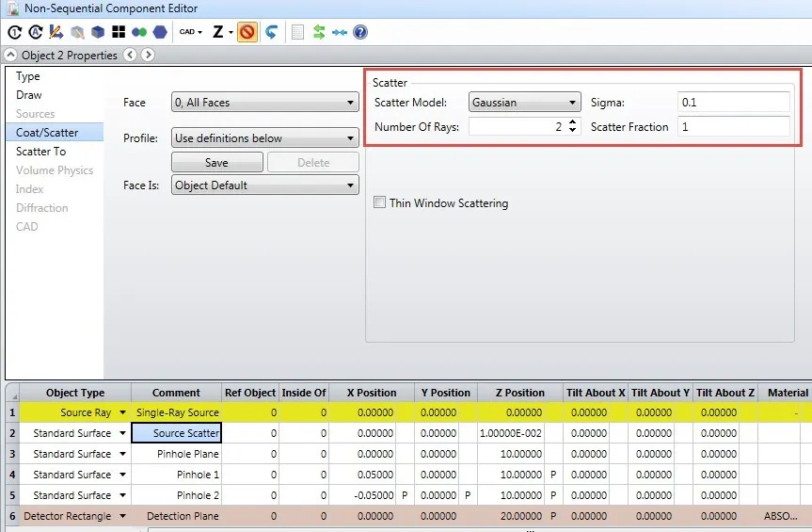Screen dimensions: 812x532
Task: Open the CAD toolbar dropdown
Action: coord(191,32)
